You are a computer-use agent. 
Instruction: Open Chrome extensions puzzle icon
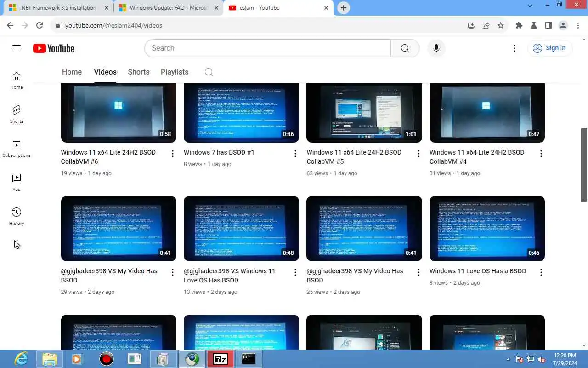pos(519,25)
